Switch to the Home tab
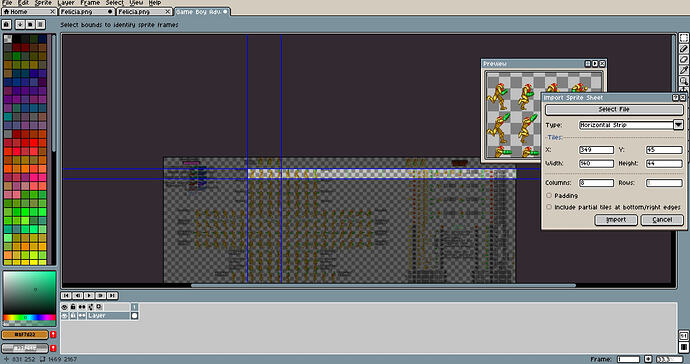The height and width of the screenshot is (364, 690). point(29,11)
